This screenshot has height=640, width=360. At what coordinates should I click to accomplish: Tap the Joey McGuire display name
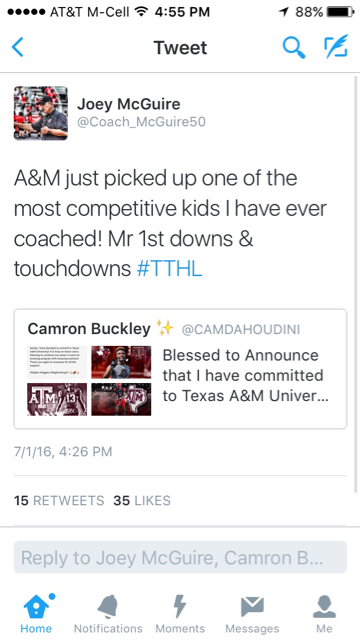click(x=129, y=104)
